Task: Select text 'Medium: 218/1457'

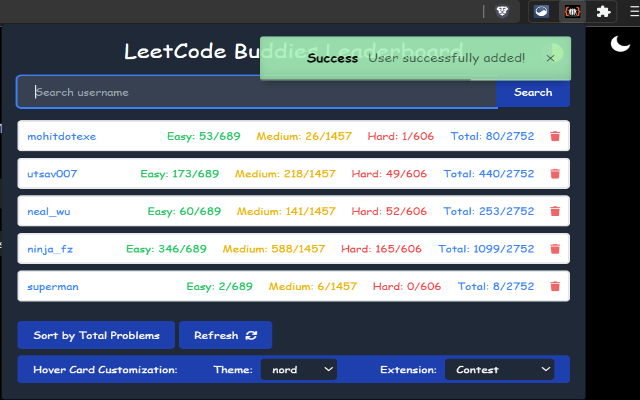Action: click(285, 174)
